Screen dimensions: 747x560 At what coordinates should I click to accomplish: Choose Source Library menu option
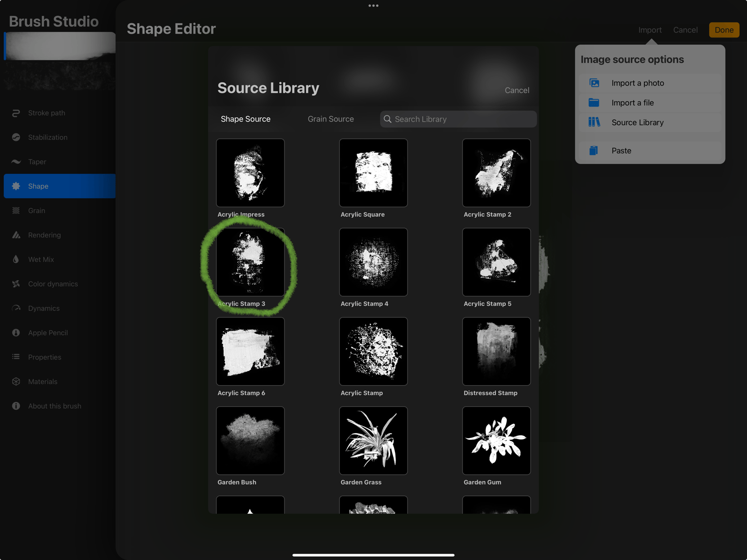click(650, 122)
